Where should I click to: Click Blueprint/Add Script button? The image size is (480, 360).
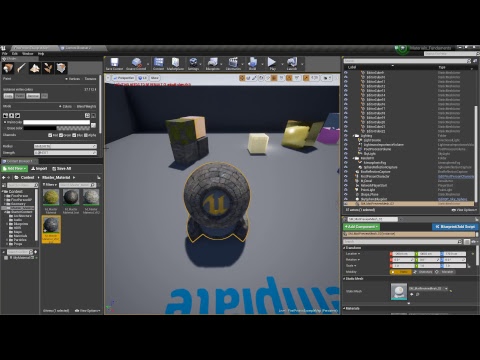click(455, 227)
